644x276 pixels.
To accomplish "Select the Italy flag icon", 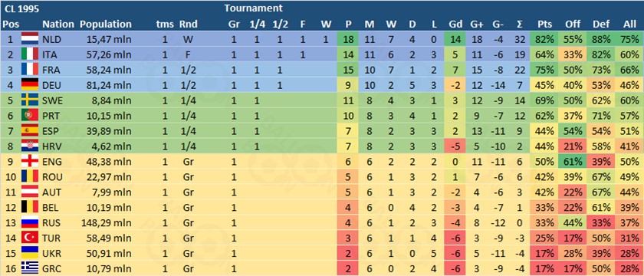I will click(x=30, y=55).
